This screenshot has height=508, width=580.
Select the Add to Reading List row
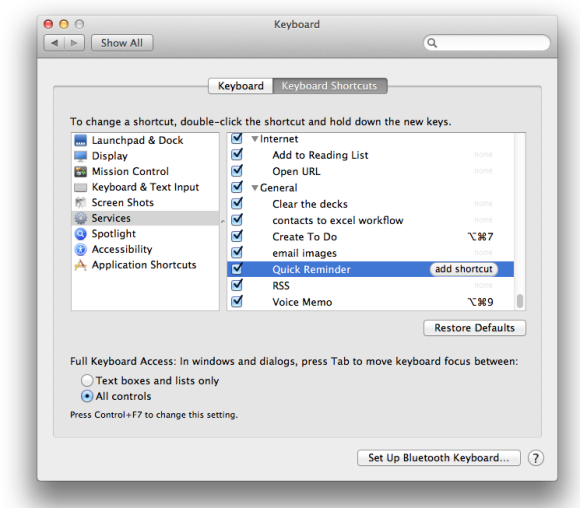[x=370, y=155]
